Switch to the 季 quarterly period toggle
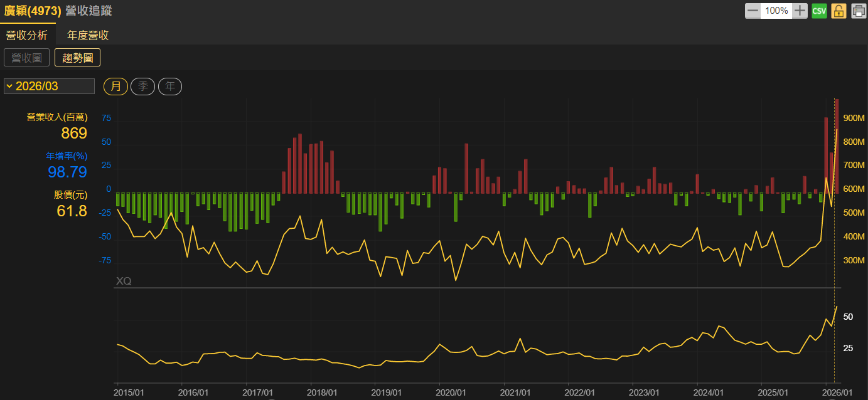 142,87
